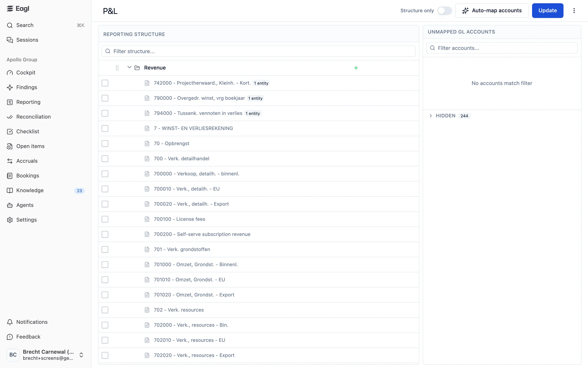
Task: Select row 700010 - Verk., detailh. - EU
Action: click(258, 189)
